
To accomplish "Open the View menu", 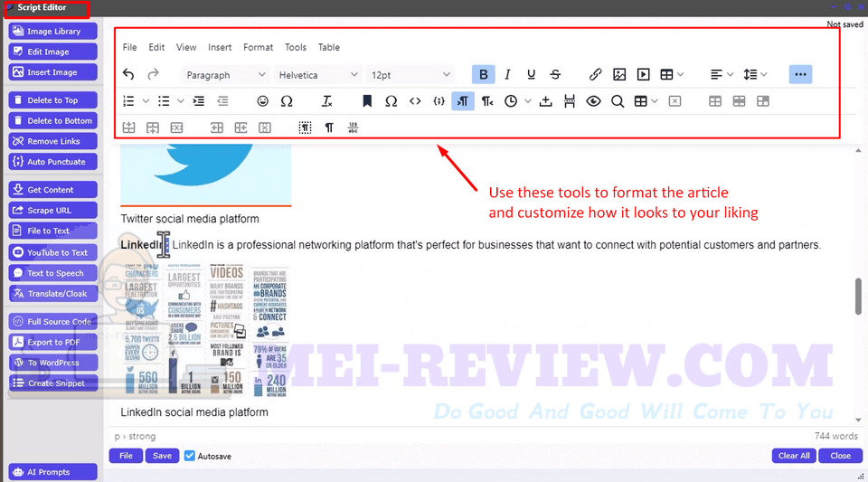I will click(x=186, y=48).
